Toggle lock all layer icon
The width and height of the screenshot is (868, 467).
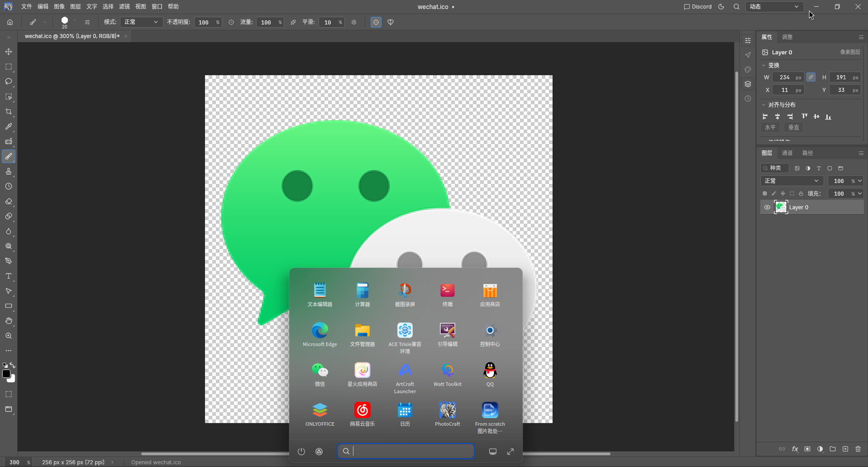[x=801, y=193]
